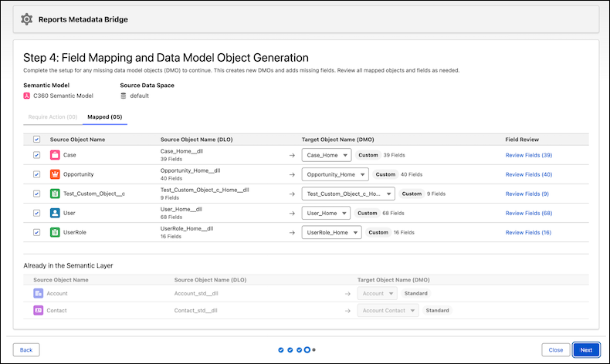Click the Opportunity_Home__dll source object text
610x364 pixels.
point(190,170)
